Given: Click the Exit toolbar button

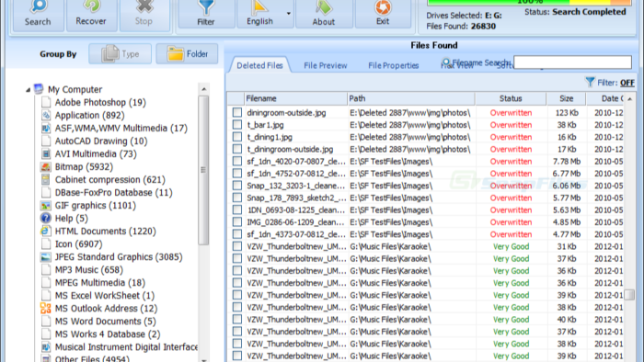Looking at the screenshot, I should 383,14.
